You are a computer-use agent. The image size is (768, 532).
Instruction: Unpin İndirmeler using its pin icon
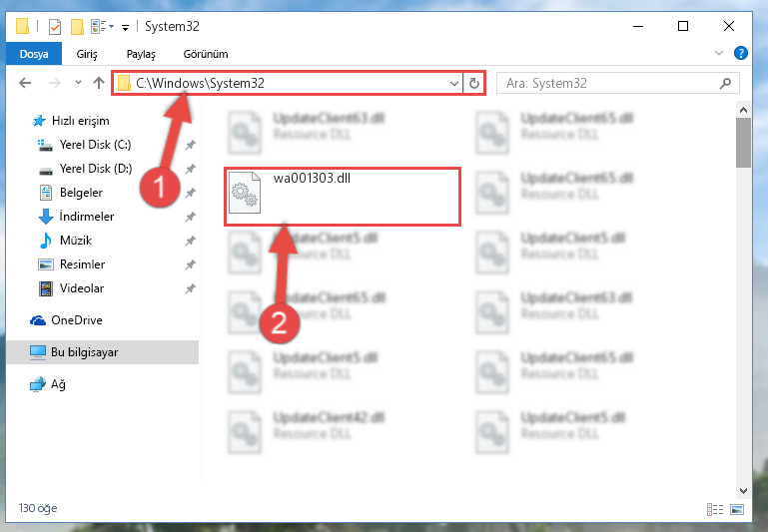pos(190,217)
